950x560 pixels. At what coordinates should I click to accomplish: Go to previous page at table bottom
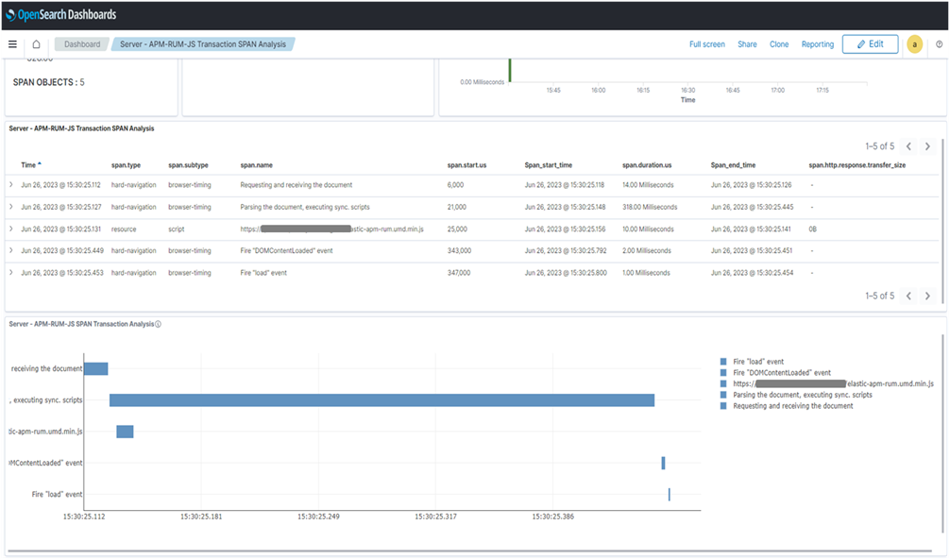[908, 296]
